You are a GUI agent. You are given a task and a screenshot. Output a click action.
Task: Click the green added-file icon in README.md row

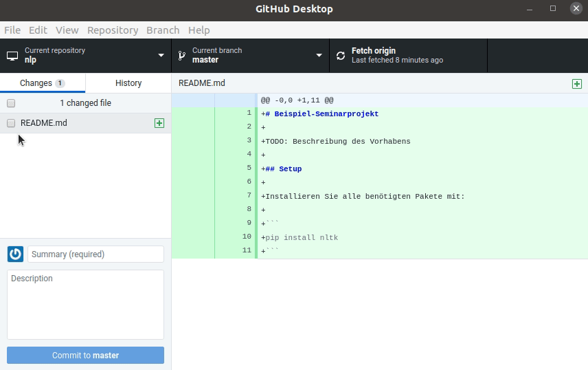(159, 123)
